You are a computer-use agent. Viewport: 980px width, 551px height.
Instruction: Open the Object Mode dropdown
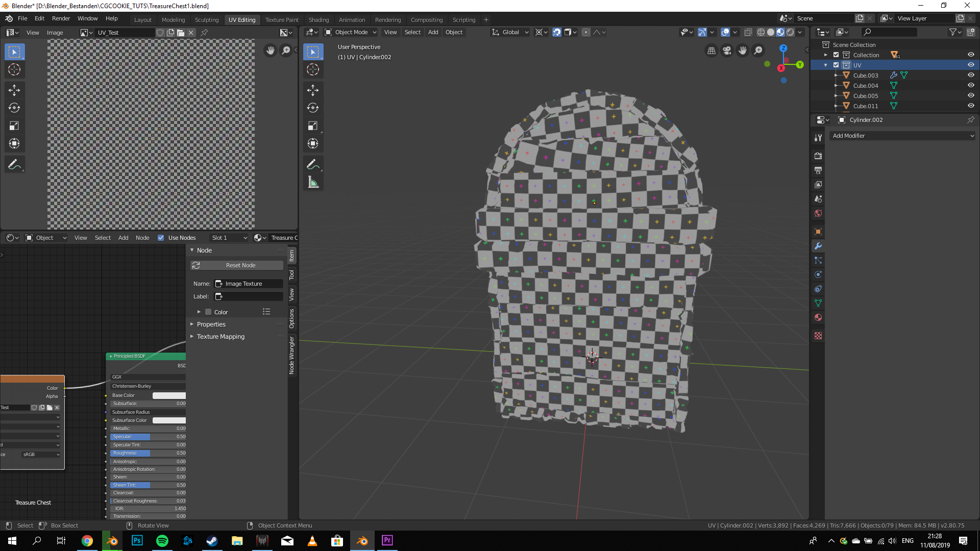[x=351, y=32]
